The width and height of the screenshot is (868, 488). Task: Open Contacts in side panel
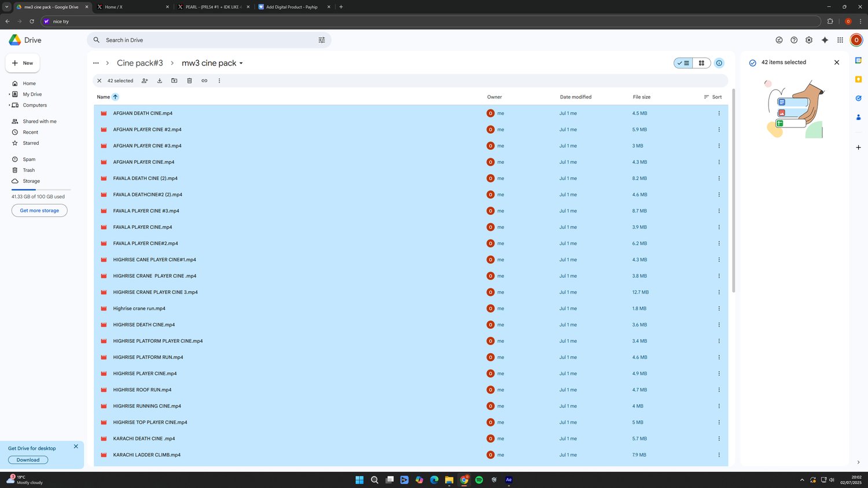858,117
